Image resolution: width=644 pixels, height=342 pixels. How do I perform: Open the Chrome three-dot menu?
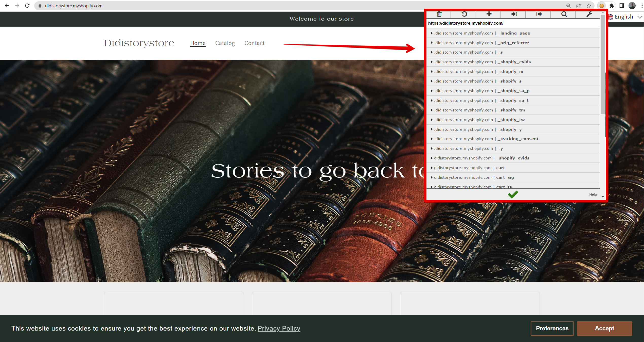coord(642,6)
